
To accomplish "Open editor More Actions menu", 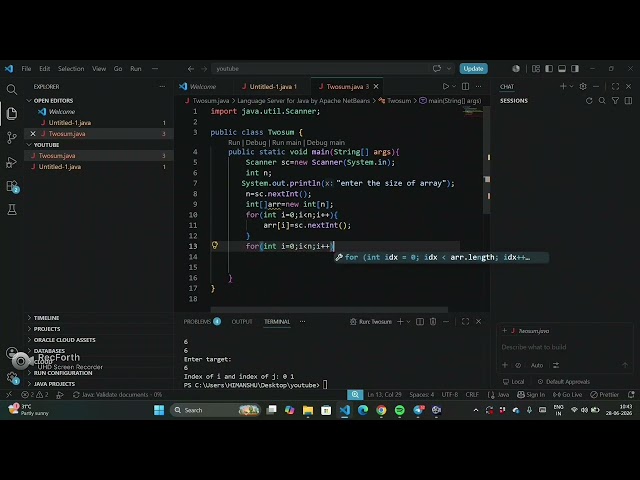I will 478,87.
